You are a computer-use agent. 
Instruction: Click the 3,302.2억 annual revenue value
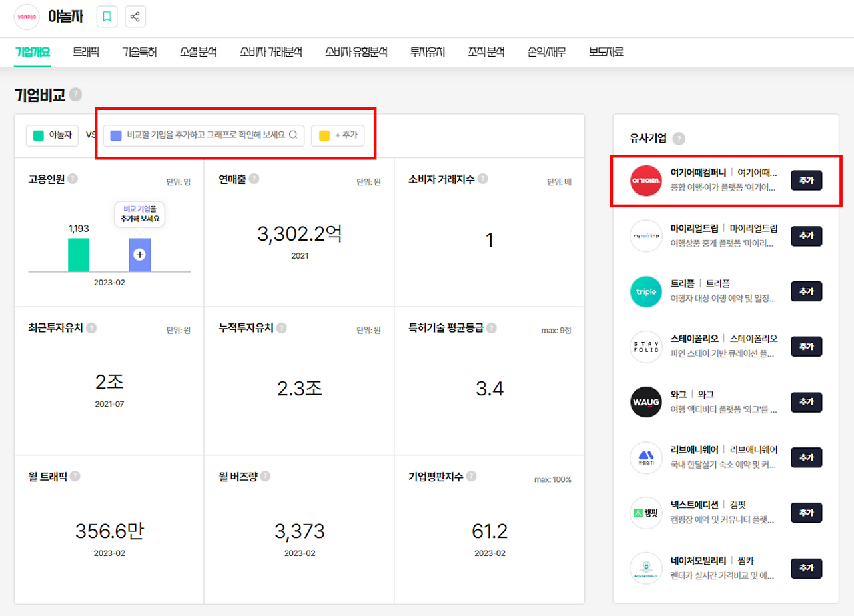299,234
